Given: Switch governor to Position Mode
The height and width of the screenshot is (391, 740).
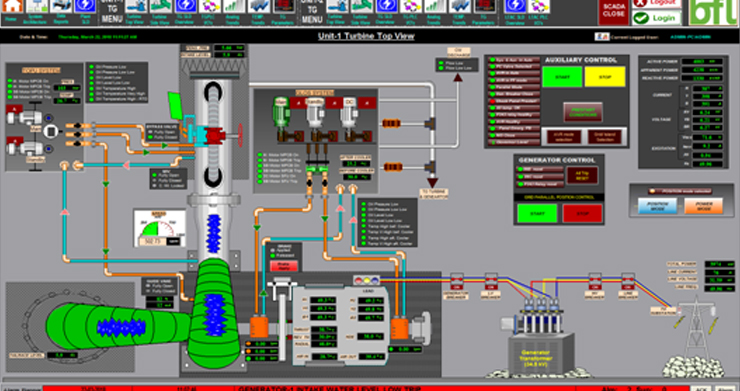Looking at the screenshot, I should point(657,206).
